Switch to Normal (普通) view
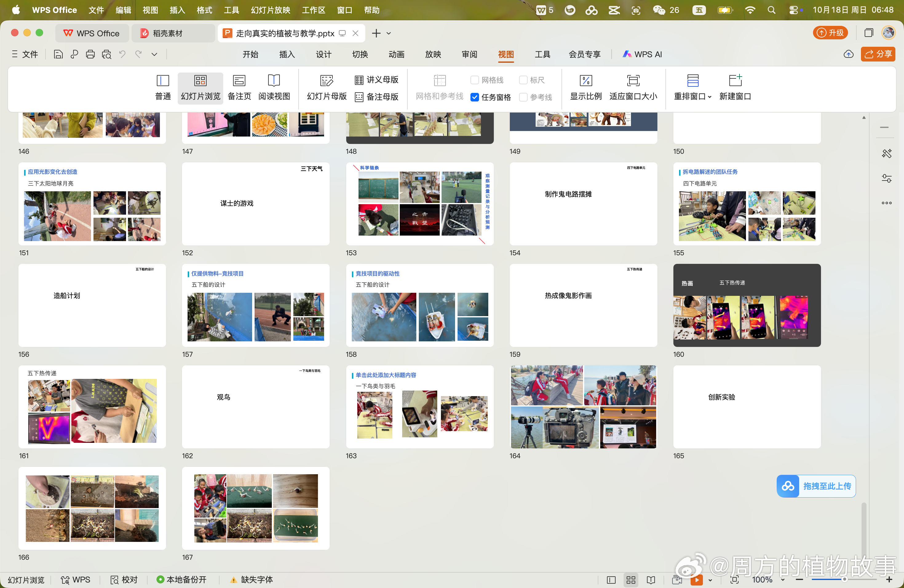The image size is (904, 588). 163,88
